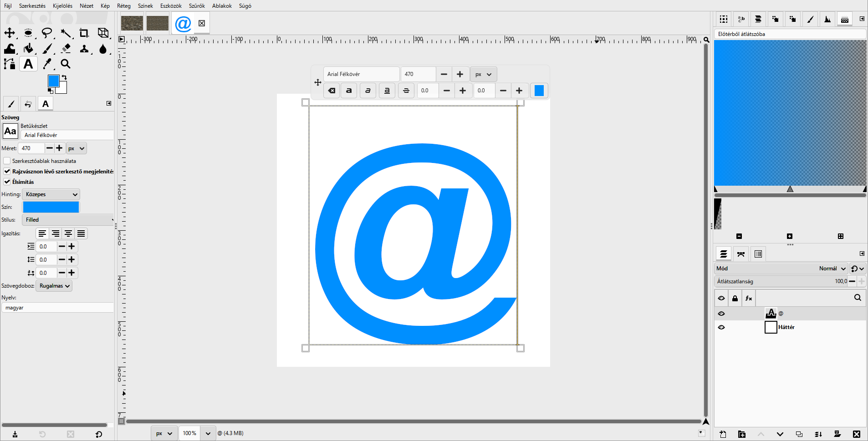Clear text style with on-canvas eraser button

[x=332, y=91]
